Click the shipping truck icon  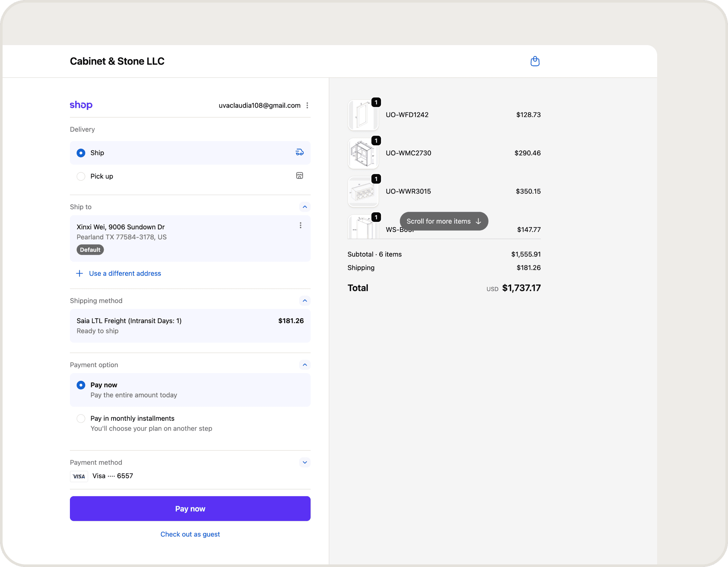[x=299, y=152]
